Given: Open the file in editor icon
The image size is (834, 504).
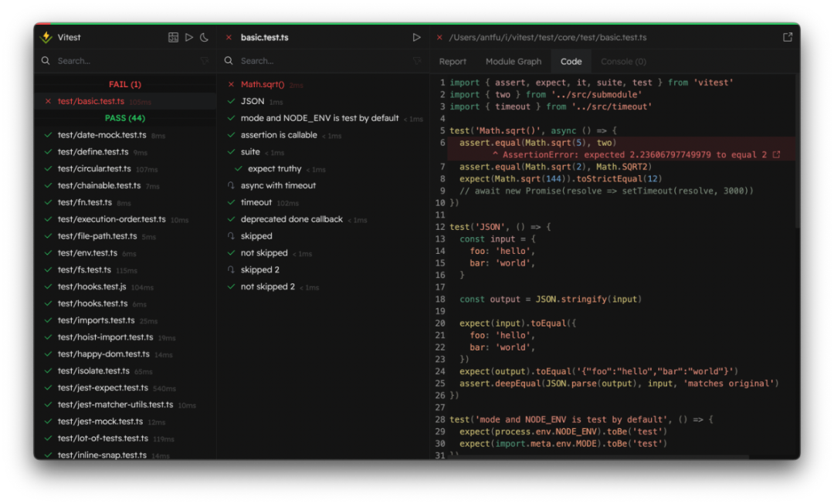Looking at the screenshot, I should (x=788, y=37).
